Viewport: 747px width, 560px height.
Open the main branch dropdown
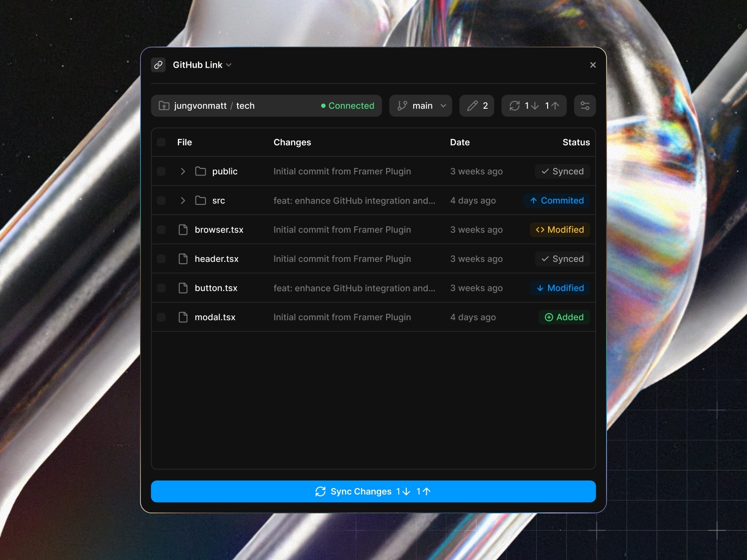444,105
